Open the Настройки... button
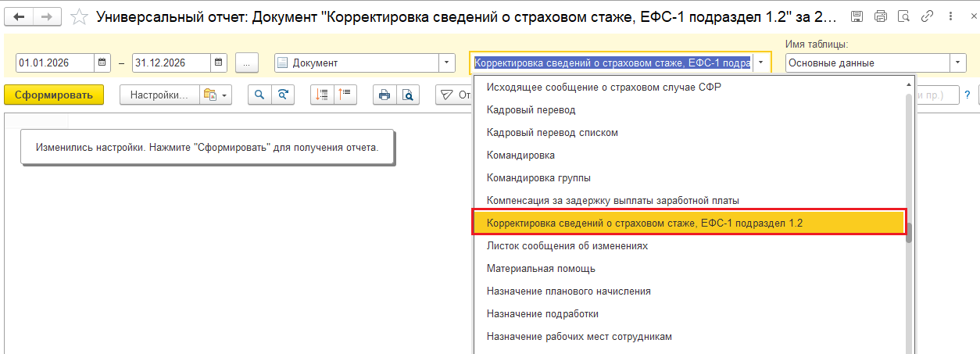 (159, 95)
